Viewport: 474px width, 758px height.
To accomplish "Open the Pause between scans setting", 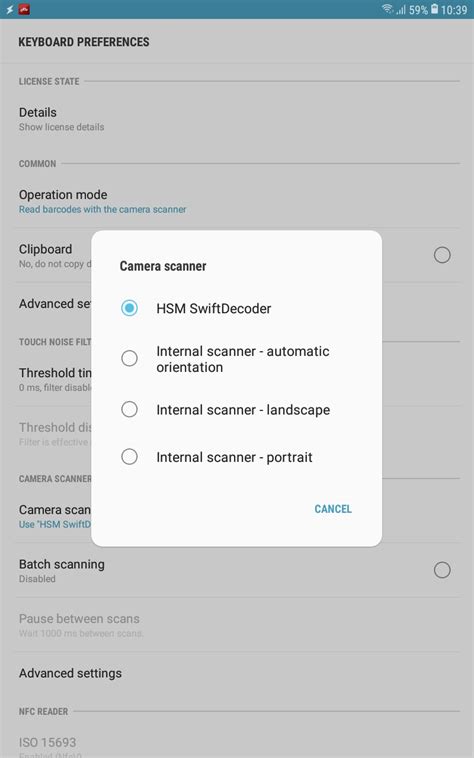I will click(x=237, y=625).
